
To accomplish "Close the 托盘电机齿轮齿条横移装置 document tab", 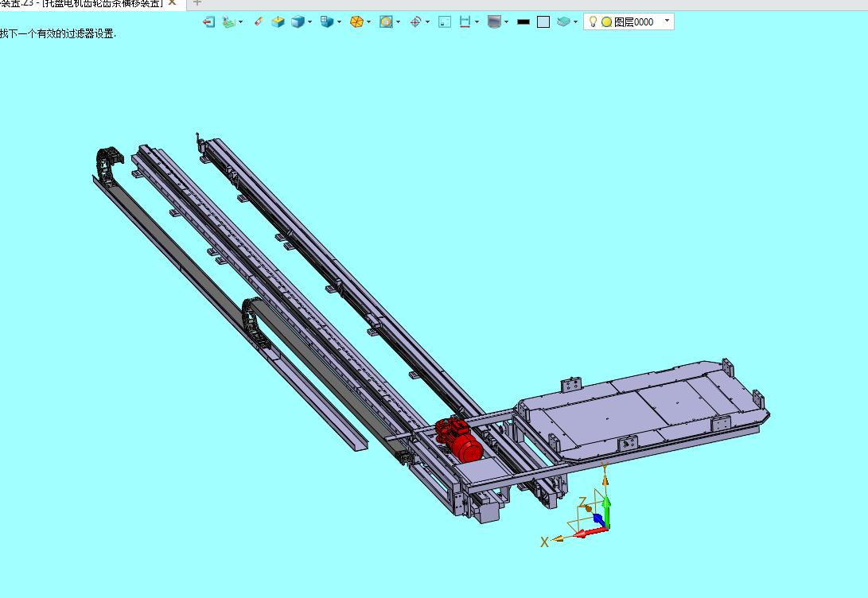I will pyautogui.click(x=172, y=2).
